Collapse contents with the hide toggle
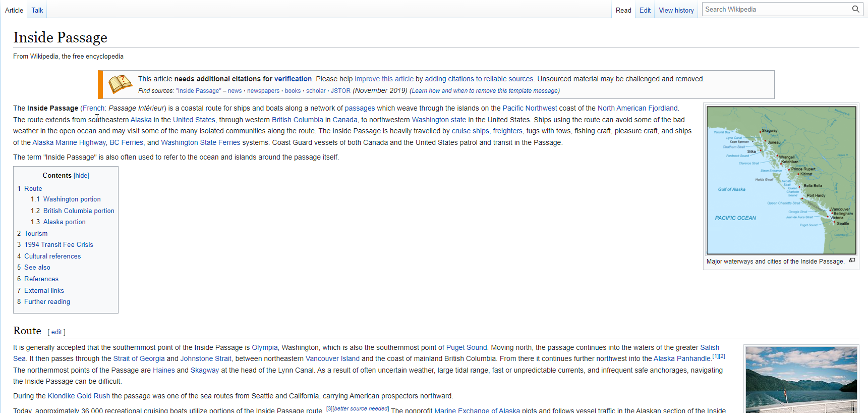The width and height of the screenshot is (868, 413). [81, 176]
